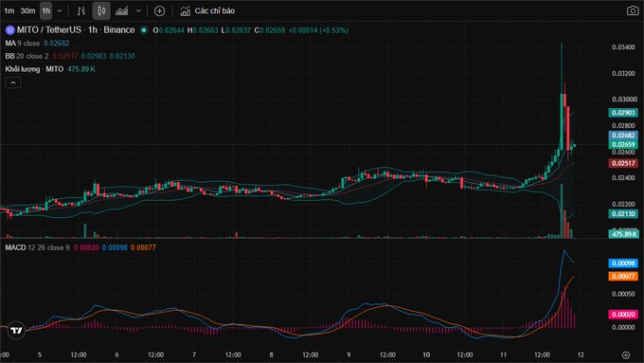644x363 pixels.
Task: Select the Khối lượng MITO volume legend
Action: coord(34,69)
